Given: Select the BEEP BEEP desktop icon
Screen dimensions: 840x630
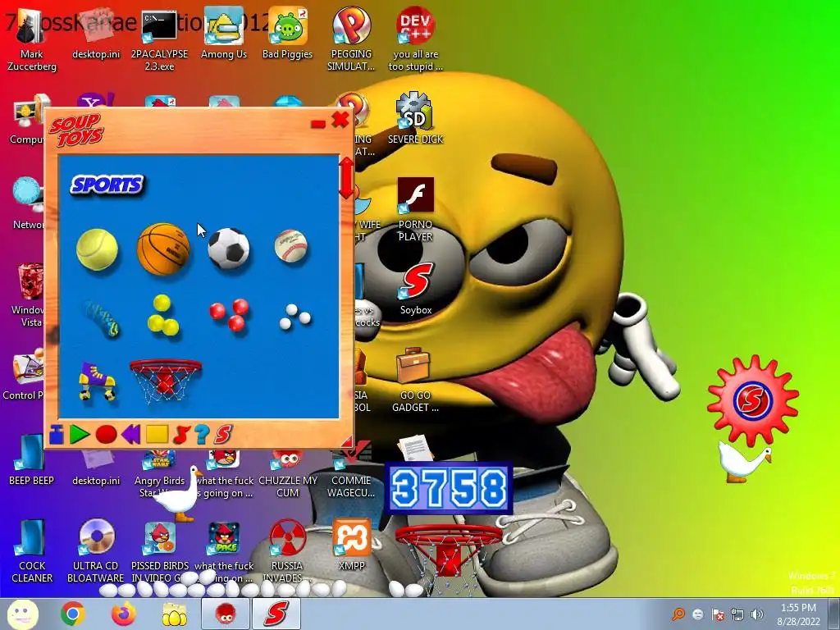Looking at the screenshot, I should 31,459.
